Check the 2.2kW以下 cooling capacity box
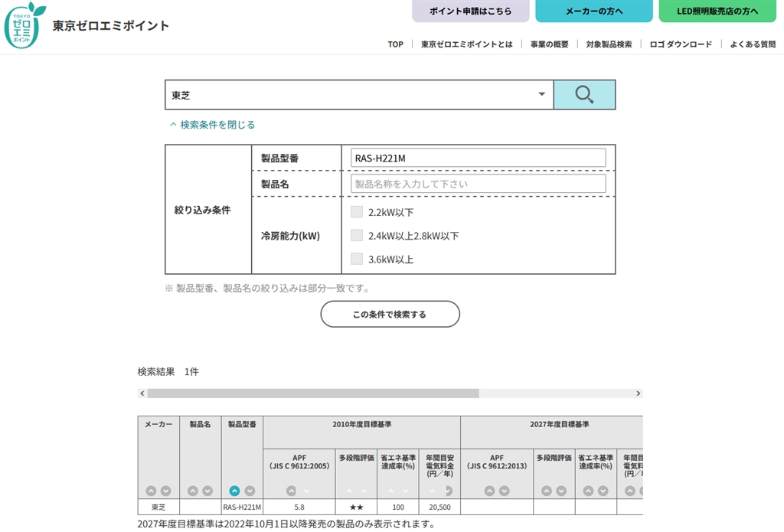The width and height of the screenshot is (784, 532). [x=357, y=212]
